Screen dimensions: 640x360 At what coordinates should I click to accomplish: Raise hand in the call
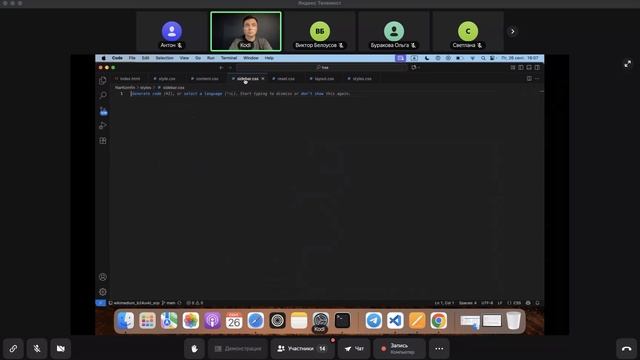[x=194, y=349]
